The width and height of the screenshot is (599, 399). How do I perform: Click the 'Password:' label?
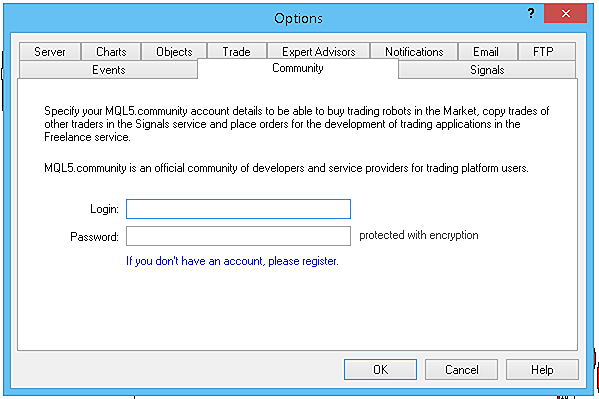(x=94, y=237)
